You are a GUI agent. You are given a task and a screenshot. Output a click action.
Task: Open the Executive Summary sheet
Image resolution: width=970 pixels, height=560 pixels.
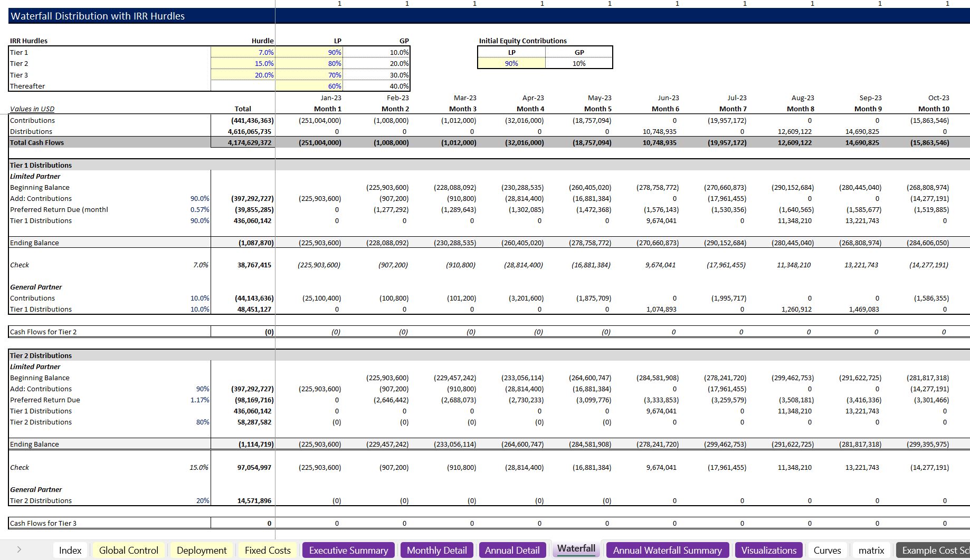click(x=348, y=550)
